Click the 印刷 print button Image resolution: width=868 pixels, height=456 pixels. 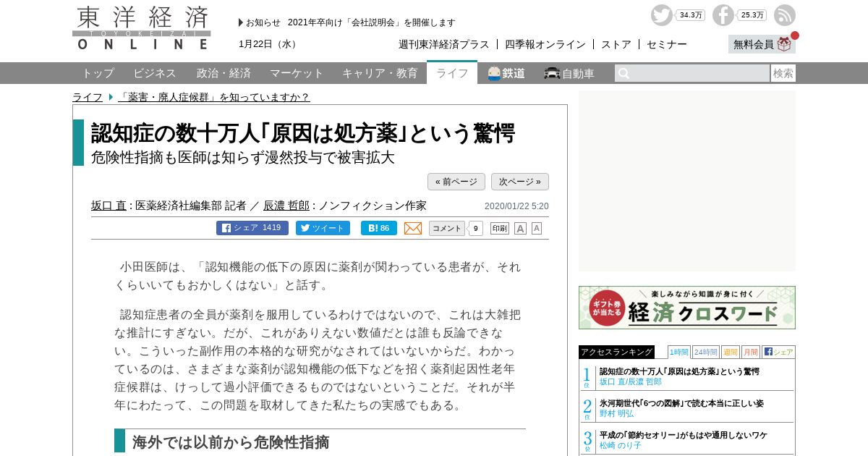[500, 228]
